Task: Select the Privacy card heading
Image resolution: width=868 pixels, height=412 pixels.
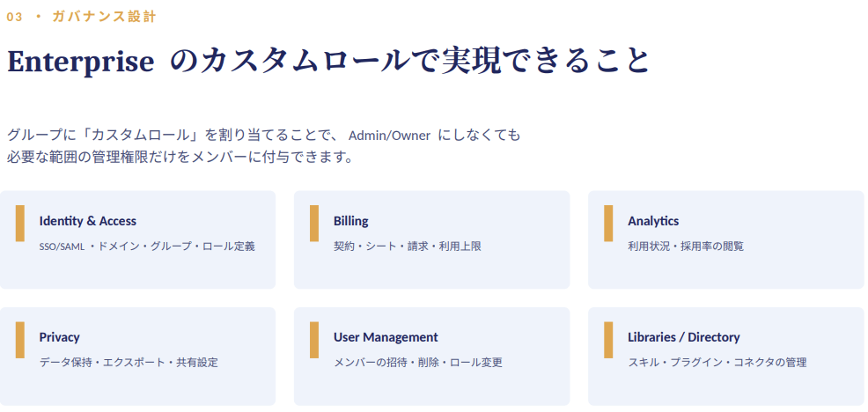Action: click(x=59, y=337)
